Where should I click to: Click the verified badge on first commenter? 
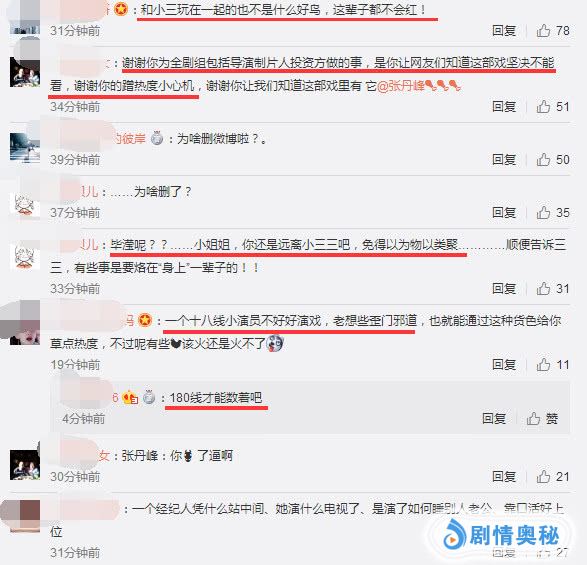tap(121, 9)
